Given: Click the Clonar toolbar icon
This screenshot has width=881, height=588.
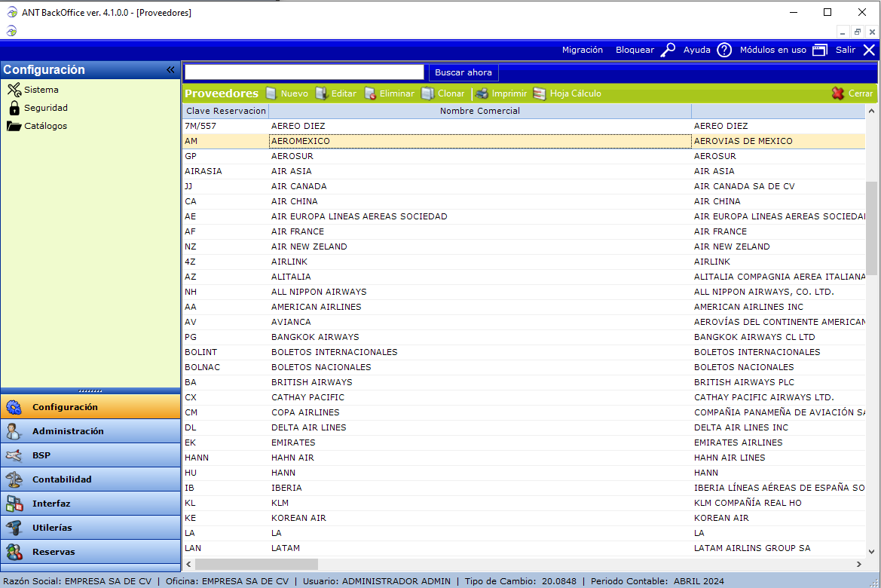Looking at the screenshot, I should [427, 93].
